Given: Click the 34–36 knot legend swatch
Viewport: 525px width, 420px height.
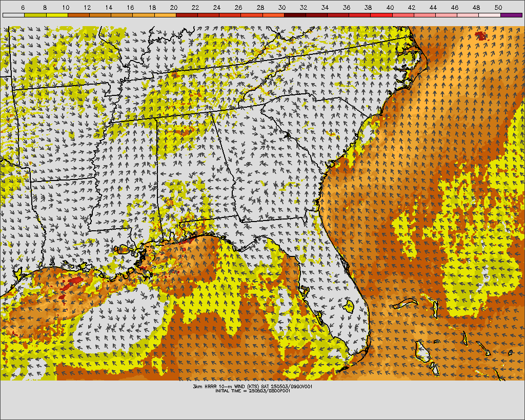Looking at the screenshot, I should point(338,15).
